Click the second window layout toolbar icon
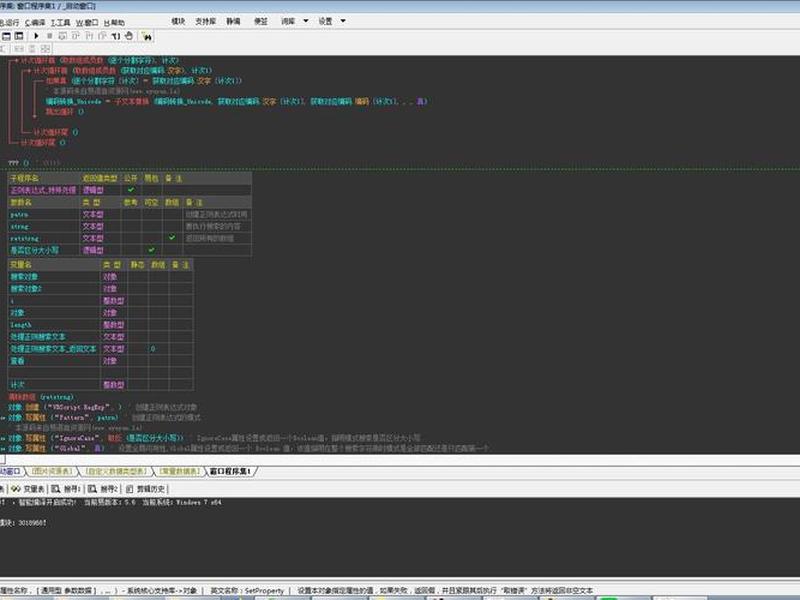This screenshot has width=800, height=600. (19, 36)
